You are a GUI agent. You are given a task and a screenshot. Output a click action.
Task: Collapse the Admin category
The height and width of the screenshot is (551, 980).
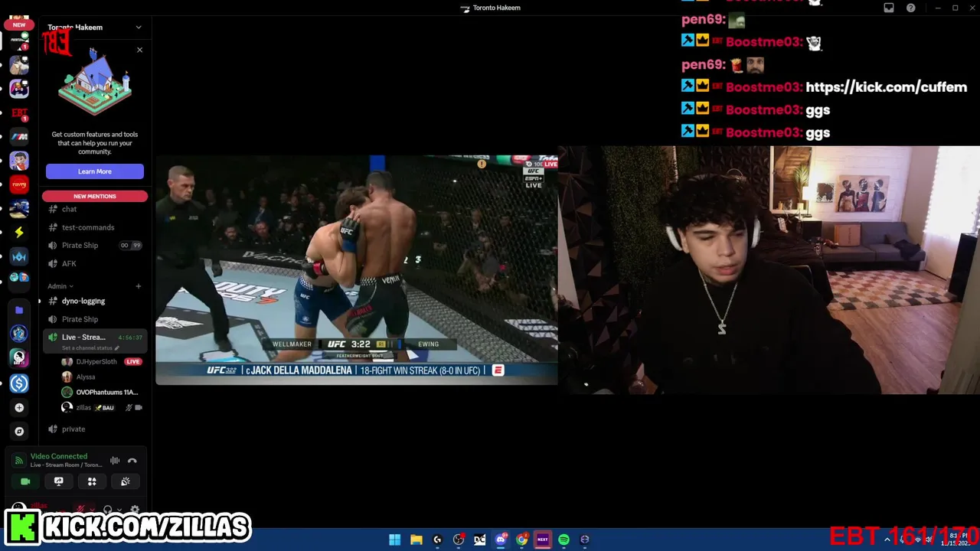click(x=60, y=286)
